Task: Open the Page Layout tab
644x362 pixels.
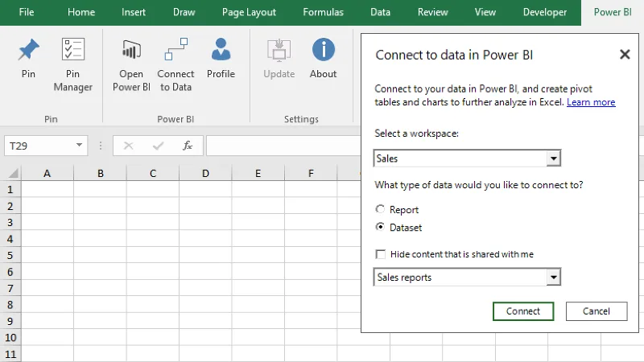Action: (249, 12)
